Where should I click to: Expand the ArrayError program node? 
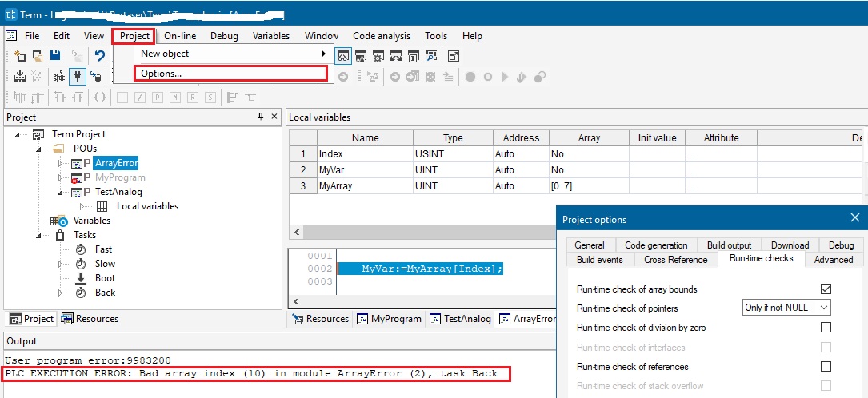61,163
